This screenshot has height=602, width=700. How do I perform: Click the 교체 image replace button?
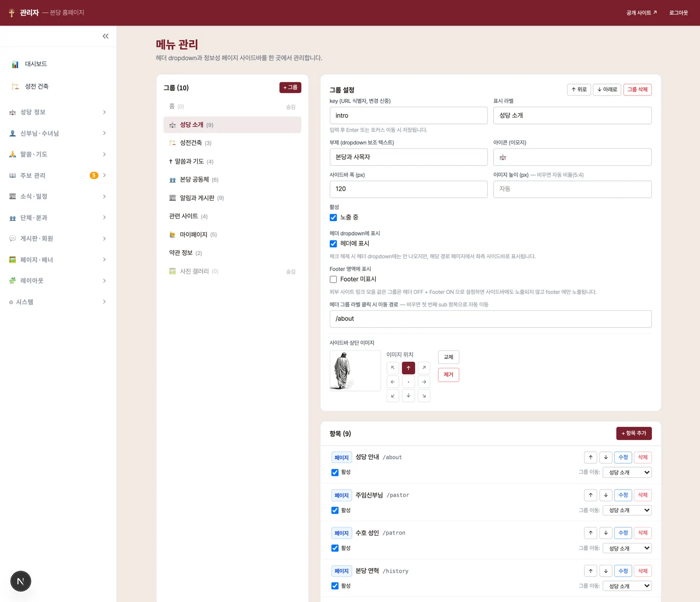pyautogui.click(x=448, y=357)
